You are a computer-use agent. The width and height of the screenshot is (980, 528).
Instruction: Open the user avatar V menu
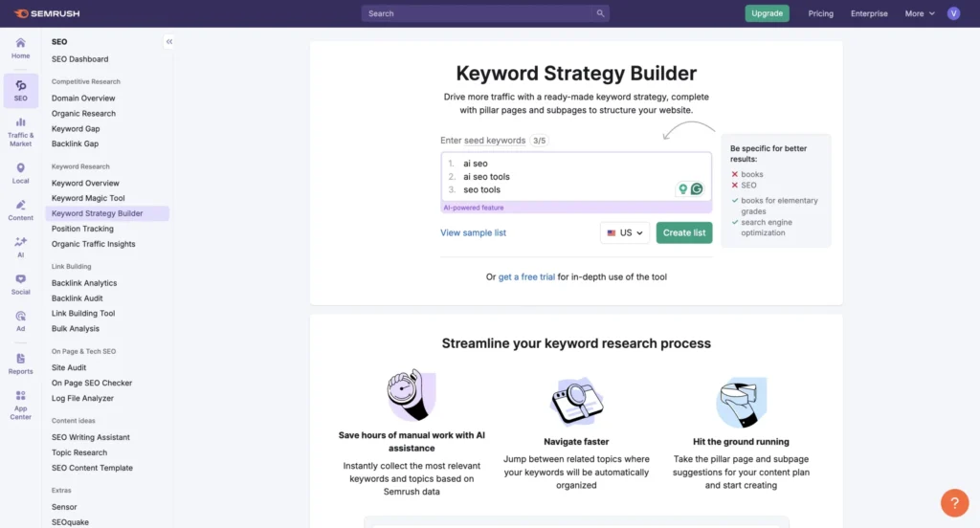pyautogui.click(x=953, y=13)
